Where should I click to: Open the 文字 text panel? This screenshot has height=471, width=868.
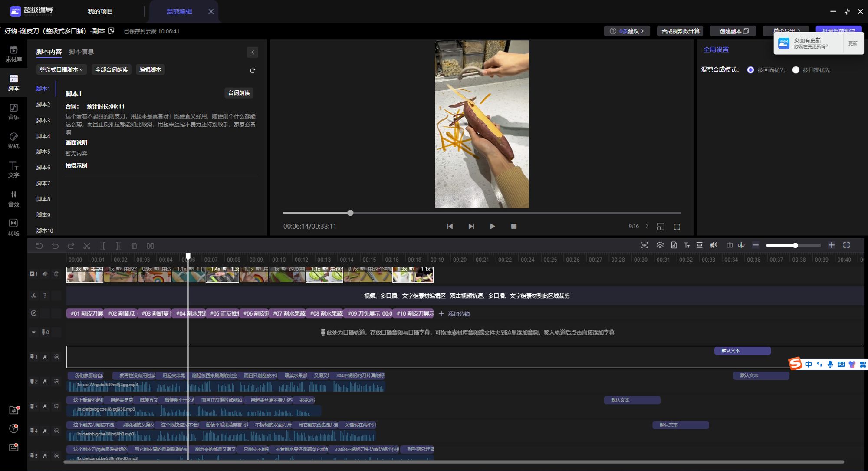pyautogui.click(x=13, y=170)
